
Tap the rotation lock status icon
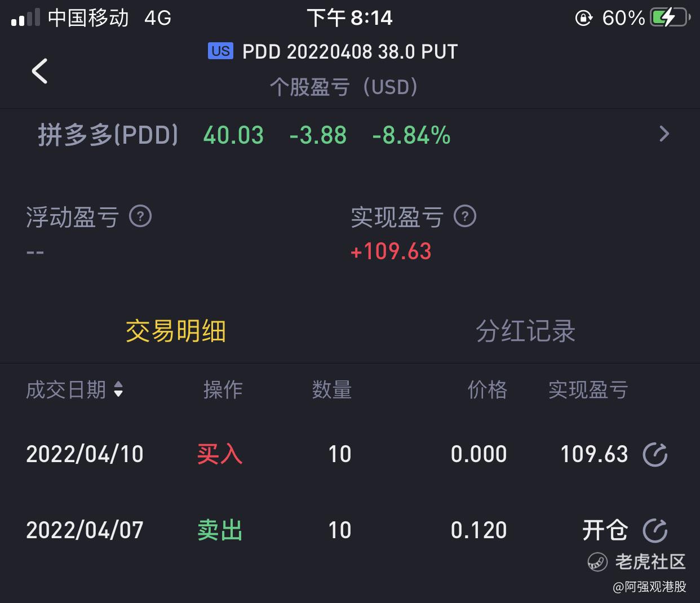[x=583, y=18]
